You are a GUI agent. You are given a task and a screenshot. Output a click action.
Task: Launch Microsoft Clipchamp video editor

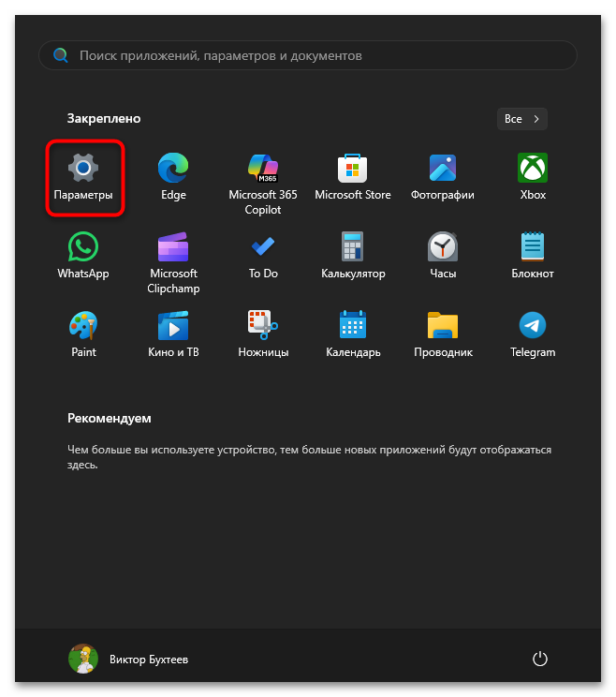pos(173,262)
